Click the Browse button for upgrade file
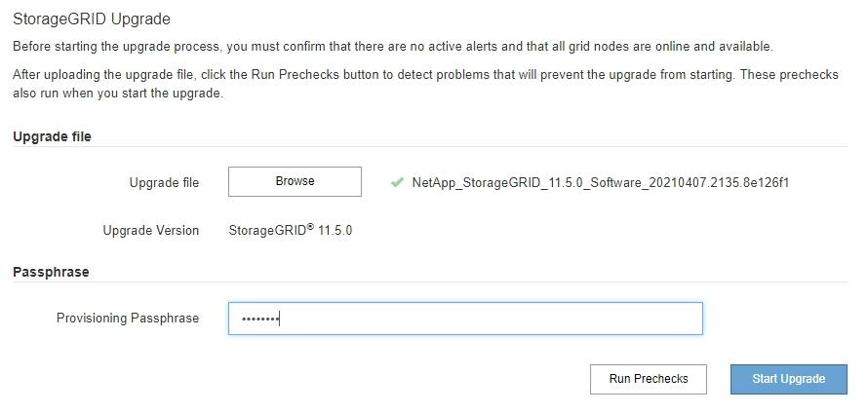The width and height of the screenshot is (868, 414). point(295,181)
